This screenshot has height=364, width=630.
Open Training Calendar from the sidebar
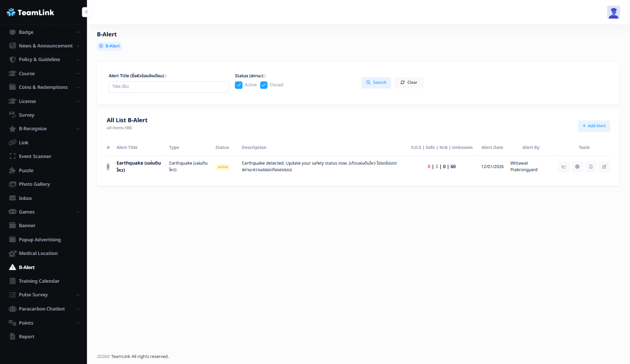tap(39, 281)
